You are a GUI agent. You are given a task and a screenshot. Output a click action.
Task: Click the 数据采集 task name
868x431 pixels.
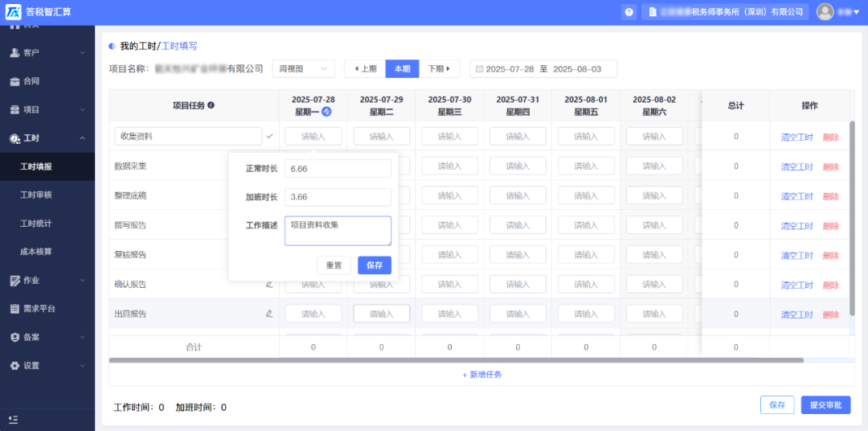coord(131,166)
